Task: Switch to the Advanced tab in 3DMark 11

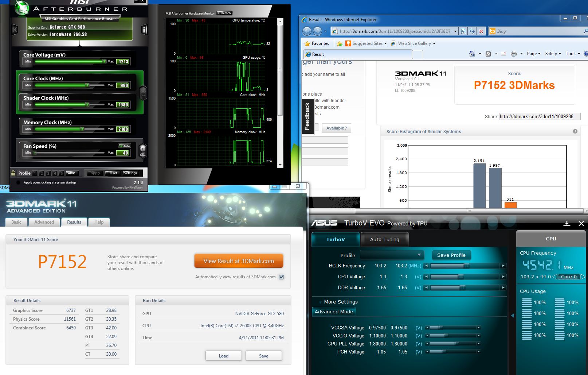Action: [44, 222]
